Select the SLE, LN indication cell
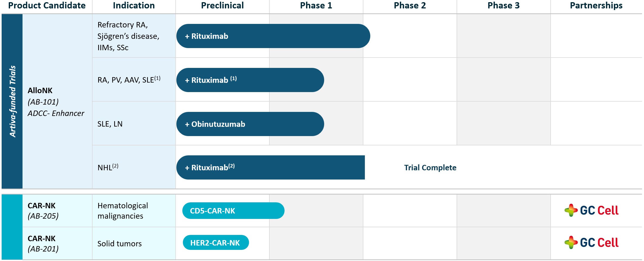Screen dimensions: 644x261 pyautogui.click(x=134, y=124)
